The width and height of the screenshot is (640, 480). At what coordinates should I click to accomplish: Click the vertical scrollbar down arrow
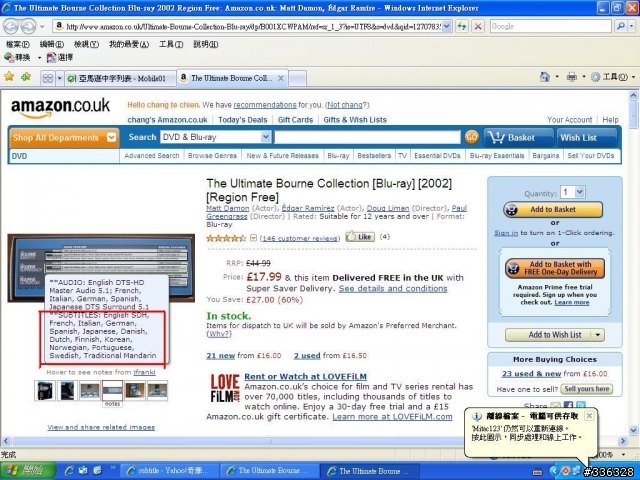[x=633, y=430]
